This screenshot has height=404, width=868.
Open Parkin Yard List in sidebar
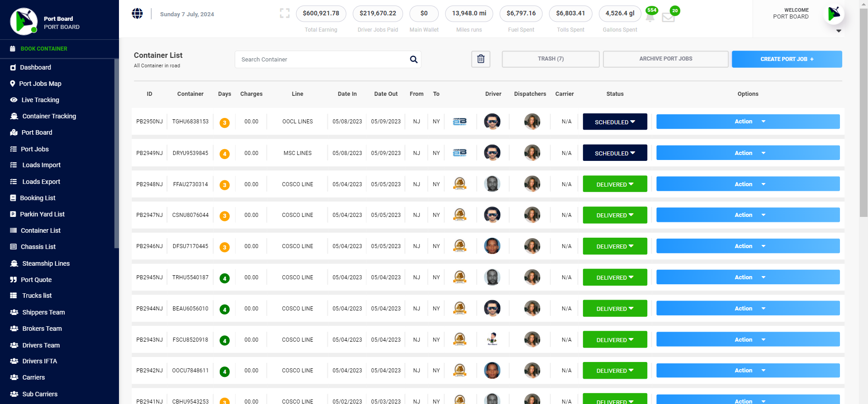[42, 214]
